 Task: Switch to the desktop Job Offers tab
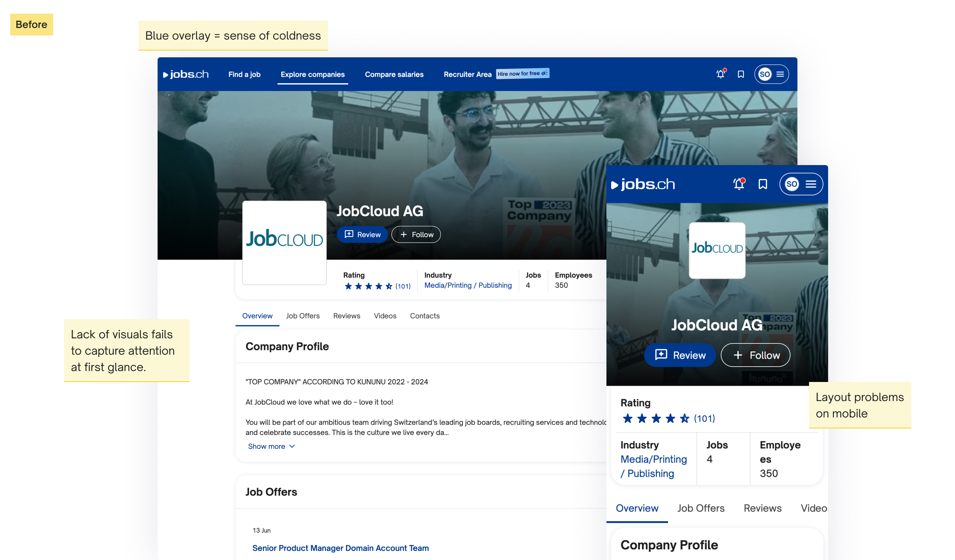pos(303,316)
